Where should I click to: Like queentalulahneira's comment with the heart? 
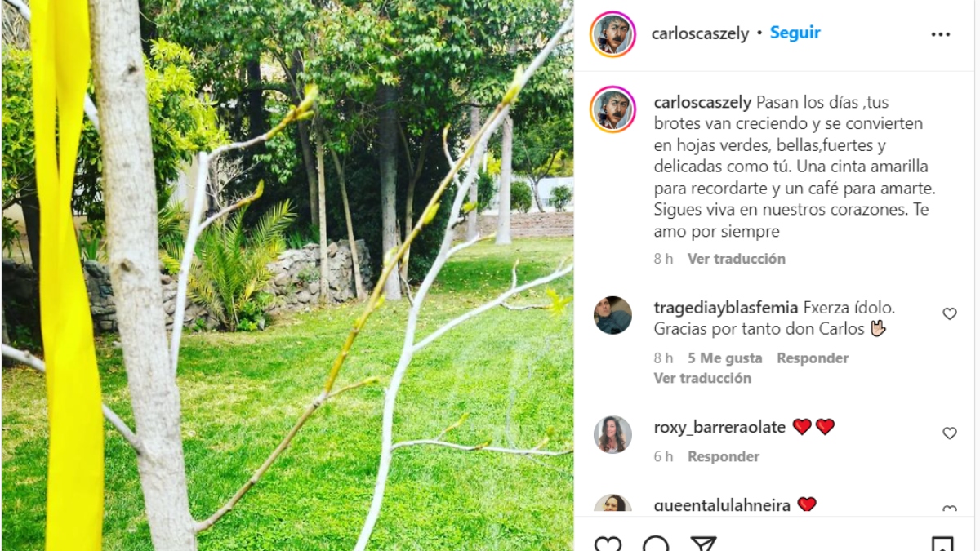(950, 509)
